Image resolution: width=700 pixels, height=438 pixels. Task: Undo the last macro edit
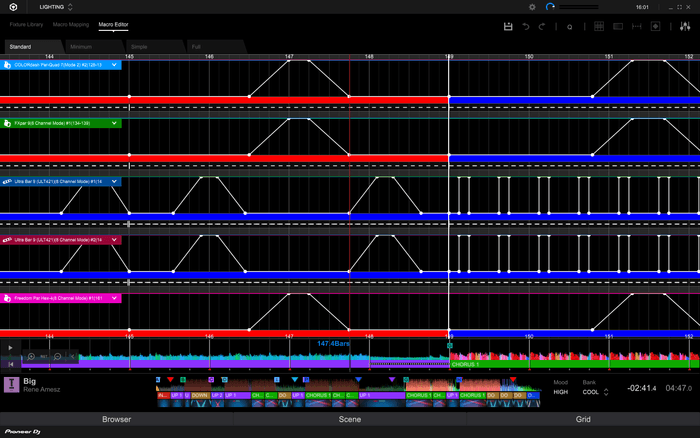(526, 27)
